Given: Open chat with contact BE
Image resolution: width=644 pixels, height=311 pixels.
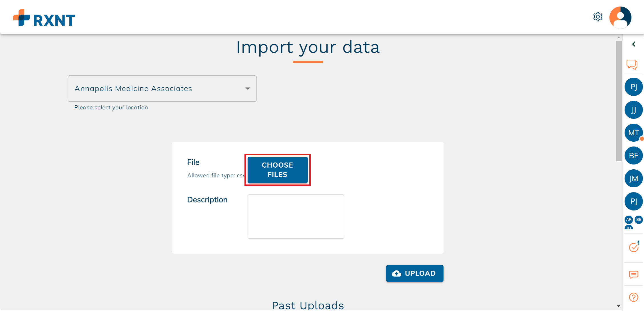Looking at the screenshot, I should click(633, 155).
